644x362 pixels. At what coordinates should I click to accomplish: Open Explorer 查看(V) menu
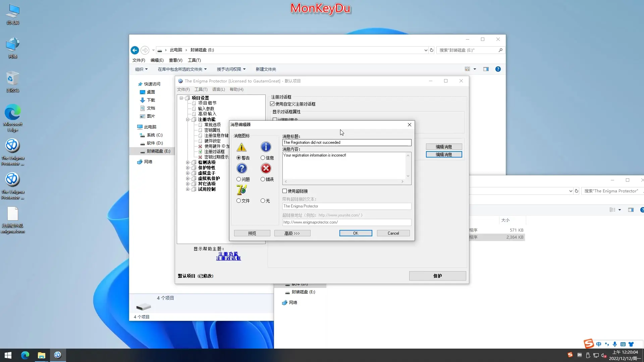[x=175, y=60]
